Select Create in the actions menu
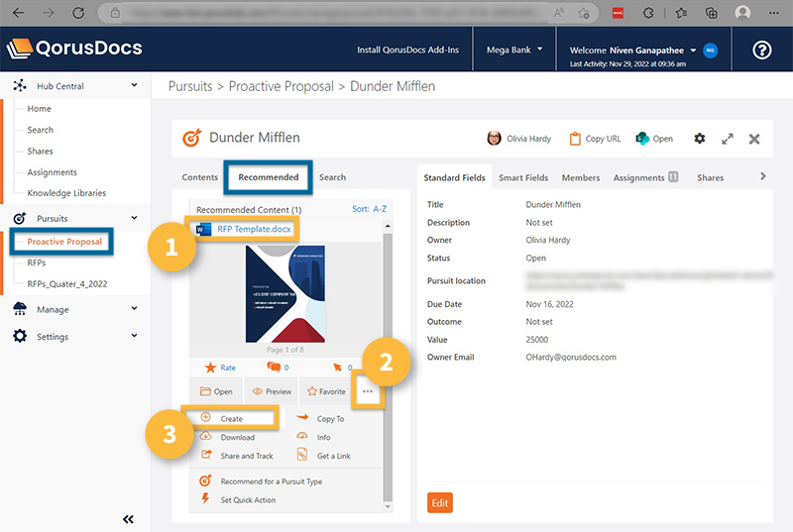Image resolution: width=793 pixels, height=532 pixels. tap(230, 418)
